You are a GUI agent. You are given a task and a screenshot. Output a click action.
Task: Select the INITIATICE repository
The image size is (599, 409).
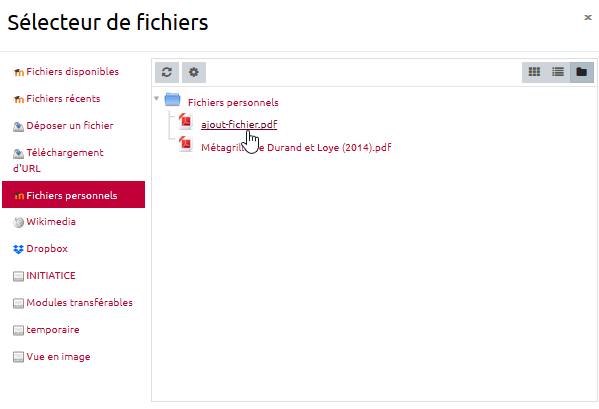tap(44, 276)
